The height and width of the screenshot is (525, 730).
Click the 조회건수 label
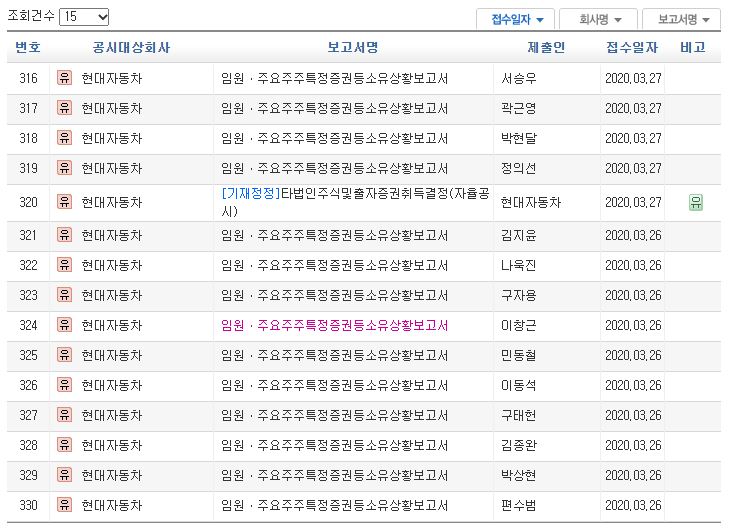[31, 16]
